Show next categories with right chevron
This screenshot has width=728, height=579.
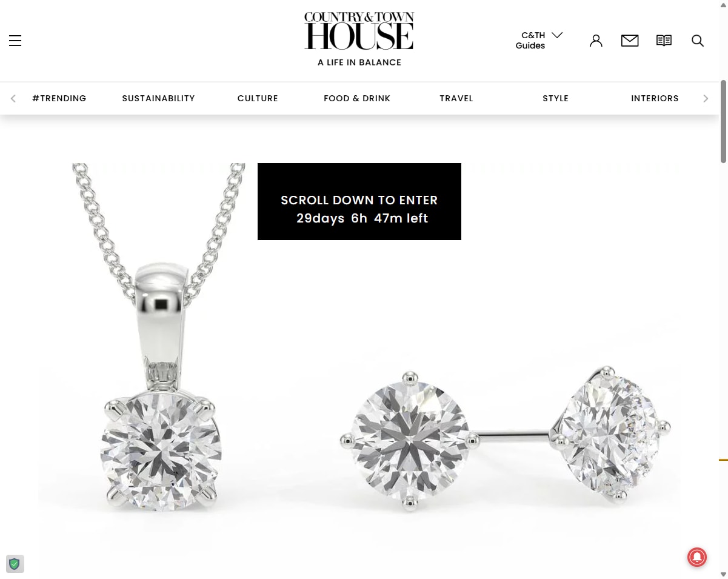[x=706, y=98]
